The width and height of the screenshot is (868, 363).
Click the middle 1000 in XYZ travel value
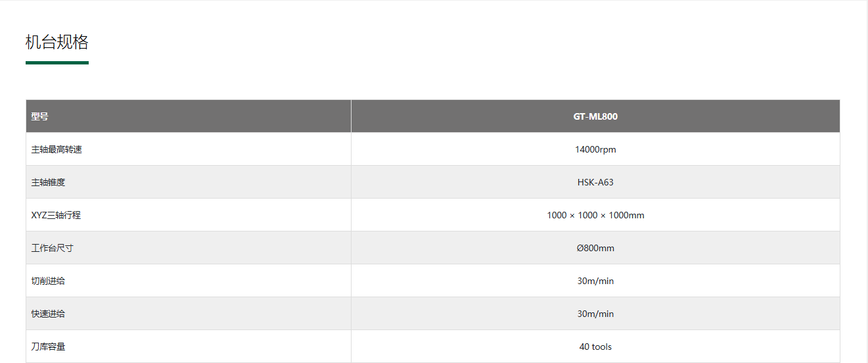pyautogui.click(x=587, y=215)
